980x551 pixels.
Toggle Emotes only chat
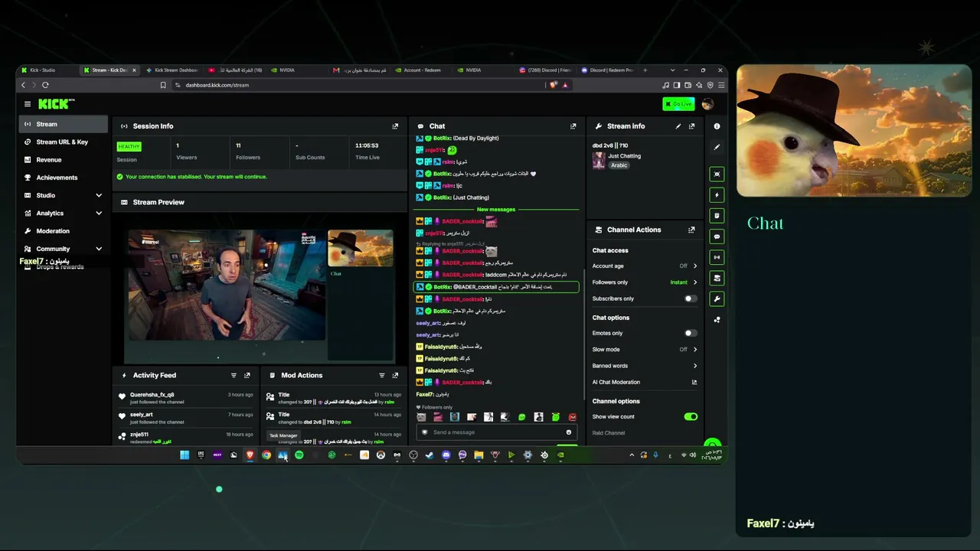click(691, 333)
